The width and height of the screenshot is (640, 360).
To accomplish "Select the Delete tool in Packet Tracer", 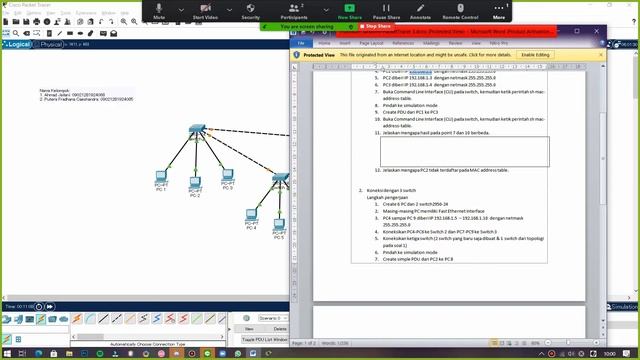I will pyautogui.click(x=27, y=33).
